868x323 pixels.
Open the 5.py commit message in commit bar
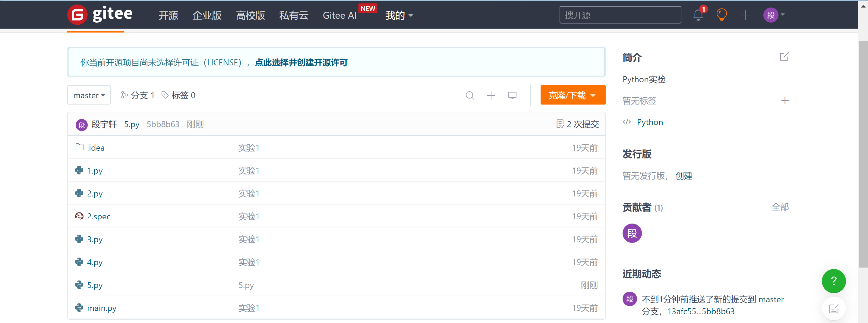coord(131,124)
